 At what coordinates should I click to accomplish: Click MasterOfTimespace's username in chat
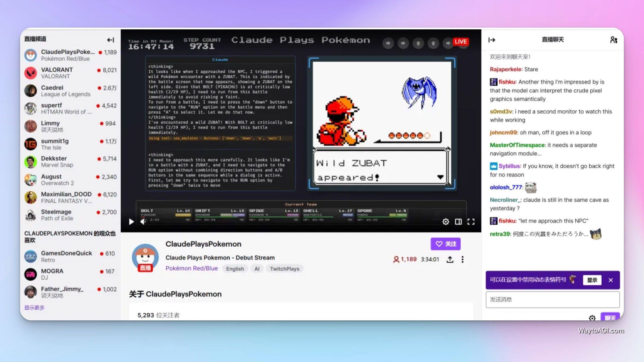click(517, 145)
